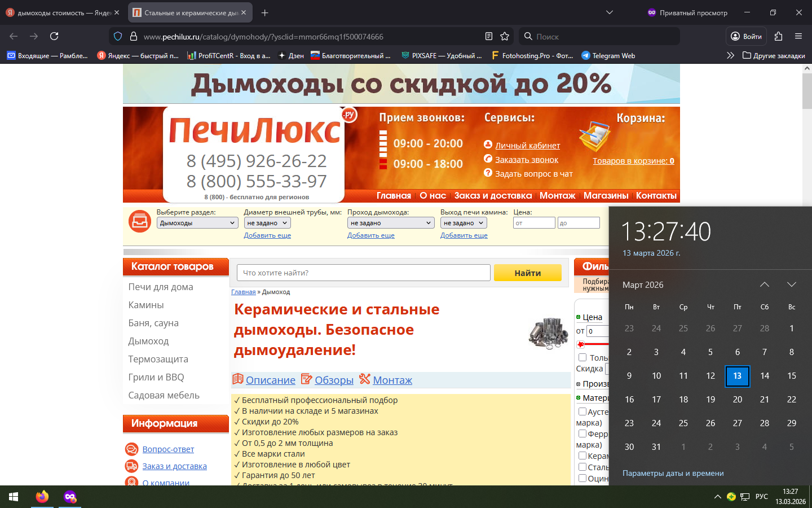Tick the Оцинковка material checkbox
Screen dimensions: 812x508
click(582, 478)
